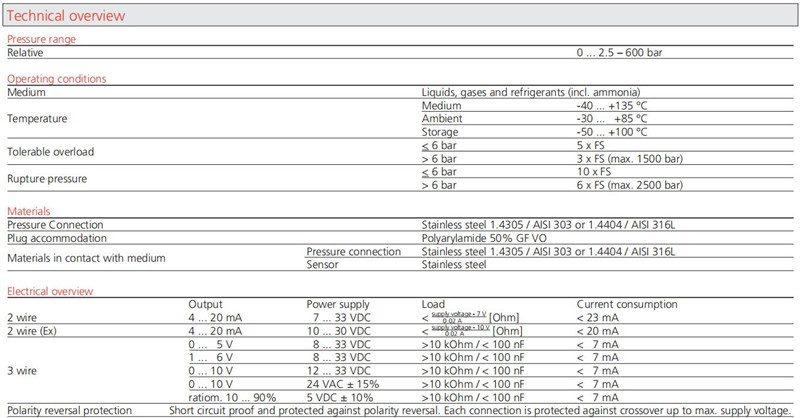Select storage temperature value "-50 ... +100 °C"

coord(612,131)
